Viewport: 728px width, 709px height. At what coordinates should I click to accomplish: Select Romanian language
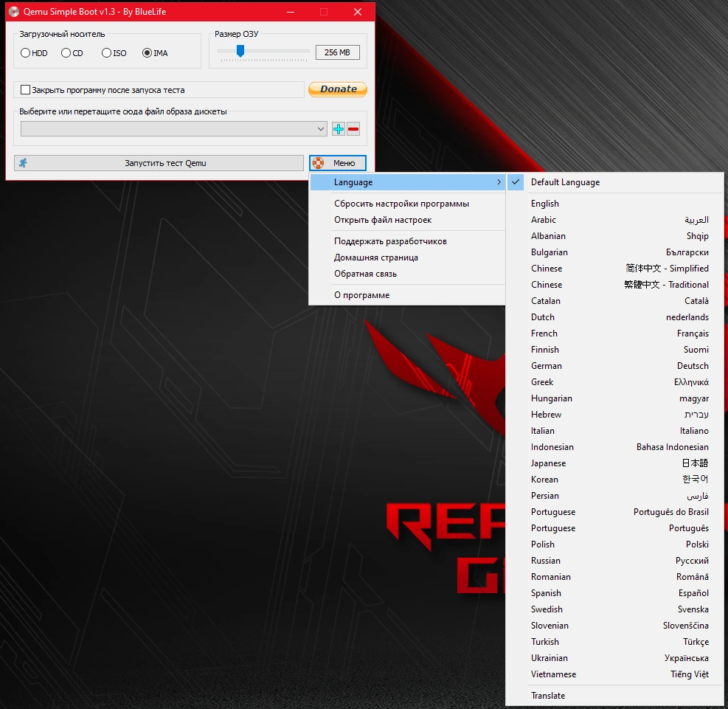point(614,577)
